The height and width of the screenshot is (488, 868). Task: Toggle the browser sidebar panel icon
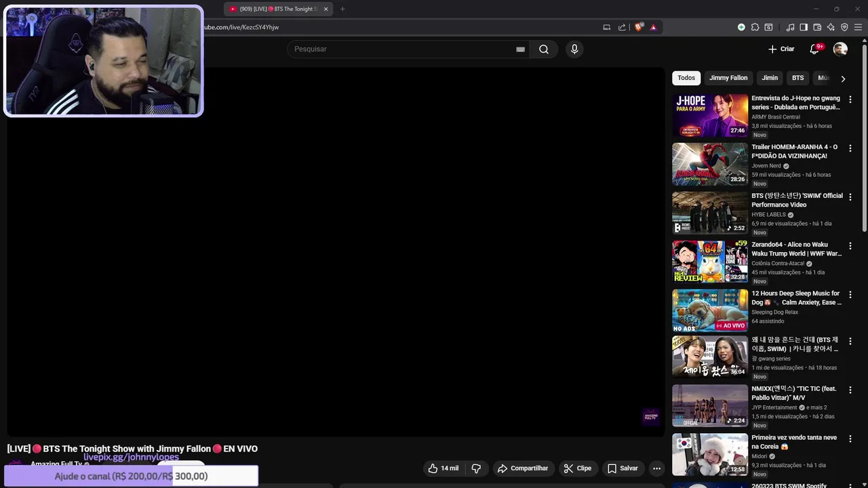[x=804, y=27]
